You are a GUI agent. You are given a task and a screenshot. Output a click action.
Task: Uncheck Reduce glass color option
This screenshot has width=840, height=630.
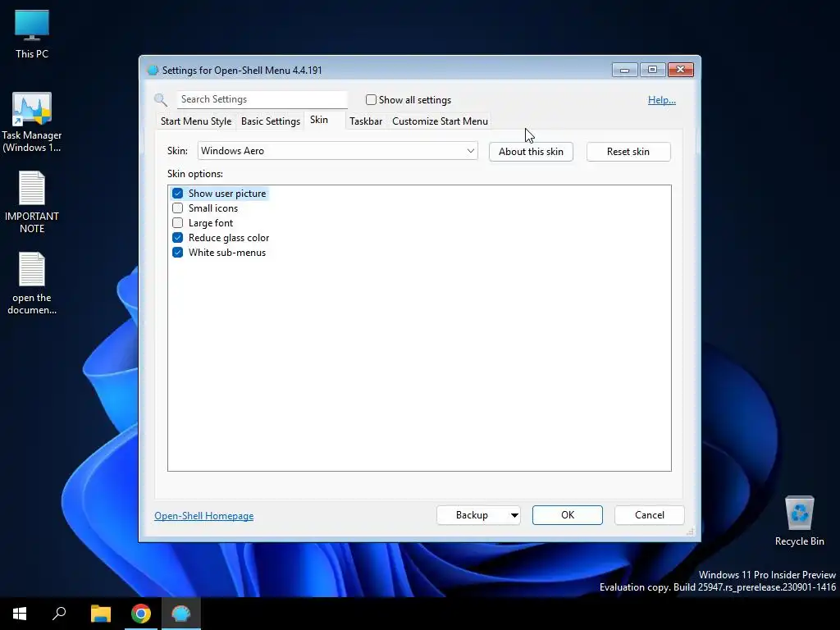pyautogui.click(x=178, y=238)
